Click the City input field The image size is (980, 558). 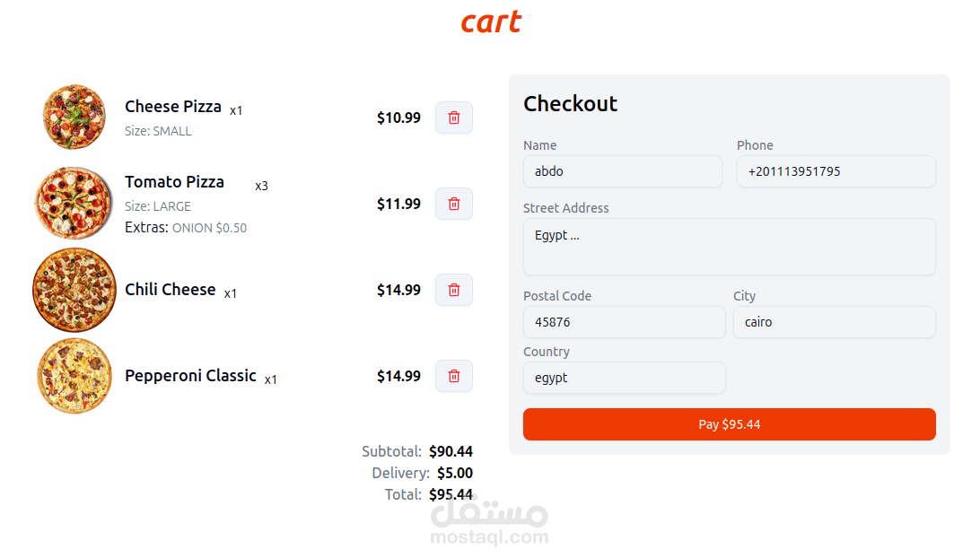click(x=834, y=322)
